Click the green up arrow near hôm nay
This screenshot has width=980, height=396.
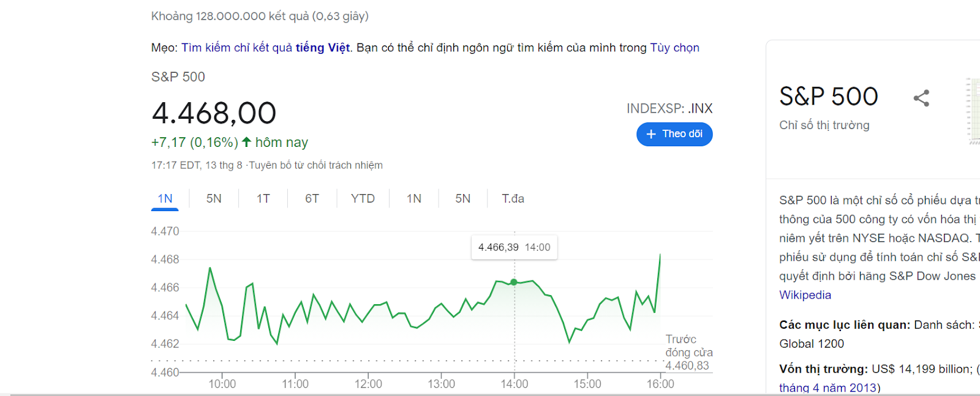click(x=247, y=142)
